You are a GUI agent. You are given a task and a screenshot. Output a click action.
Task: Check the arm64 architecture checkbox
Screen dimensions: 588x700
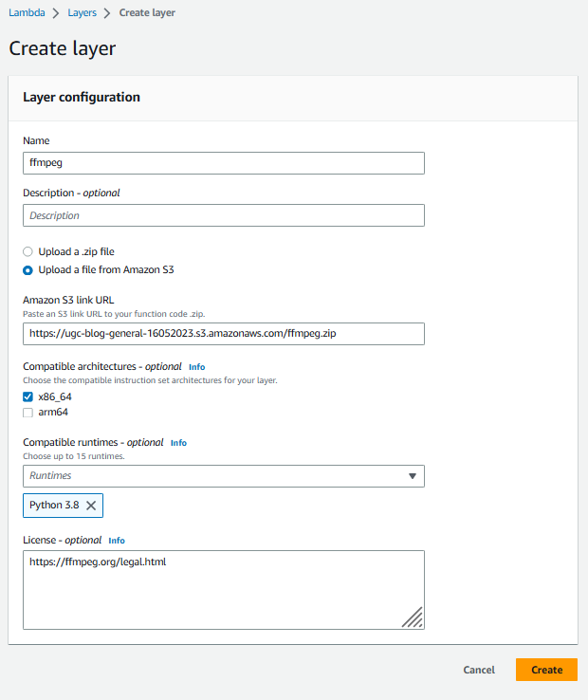click(28, 413)
